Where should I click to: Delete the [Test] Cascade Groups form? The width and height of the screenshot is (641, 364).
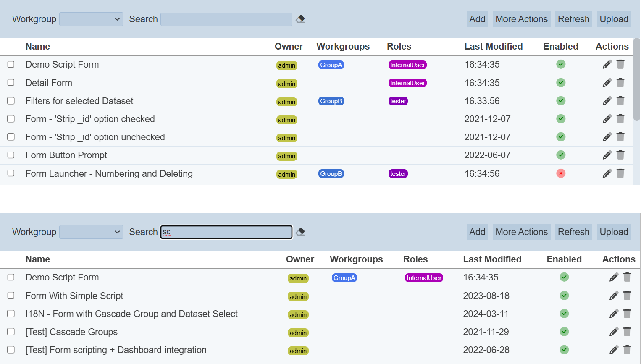coord(627,332)
